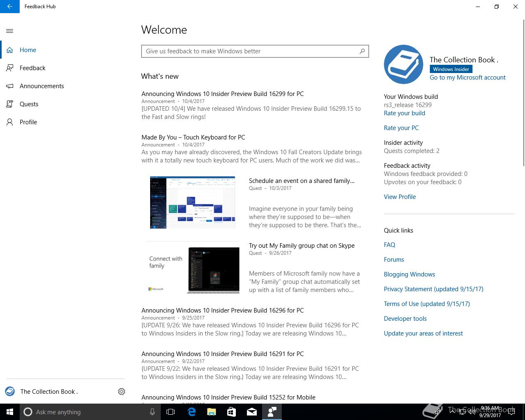Open the Terms of Use link

tap(427, 304)
